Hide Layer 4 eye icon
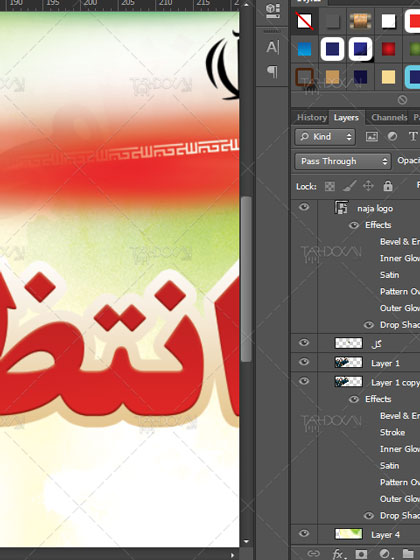Viewport: 420px width, 560px height. tap(304, 534)
